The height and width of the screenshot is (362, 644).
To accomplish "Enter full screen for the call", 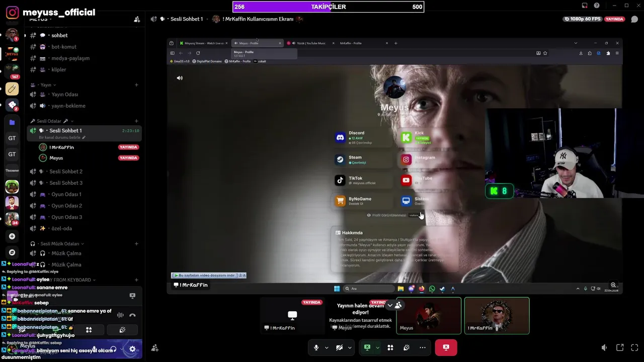I will tap(635, 347).
